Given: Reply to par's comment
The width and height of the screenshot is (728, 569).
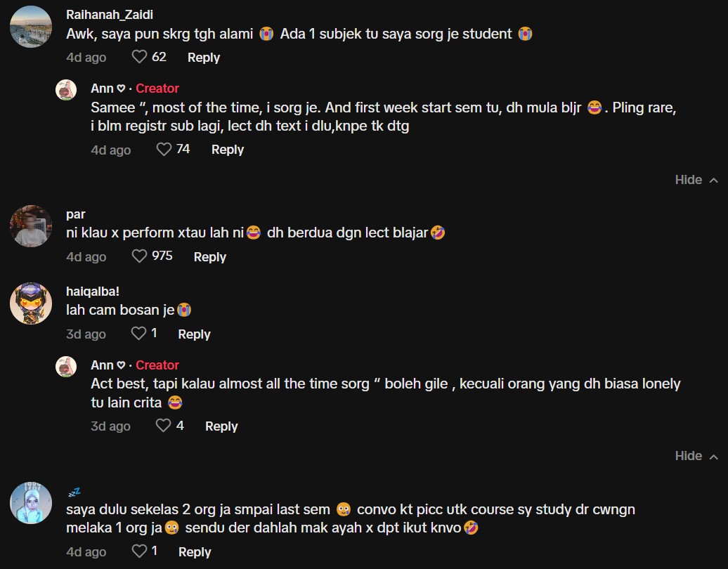Looking at the screenshot, I should tap(209, 257).
